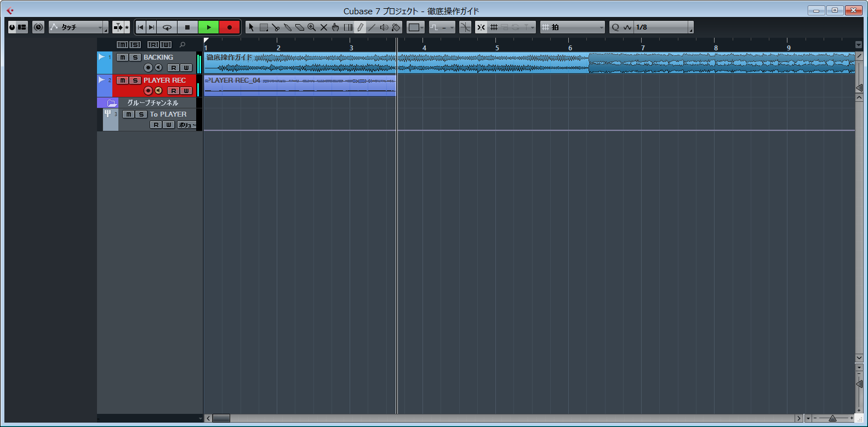Click the grid snap type icon
868x427 pixels.
[x=494, y=27]
